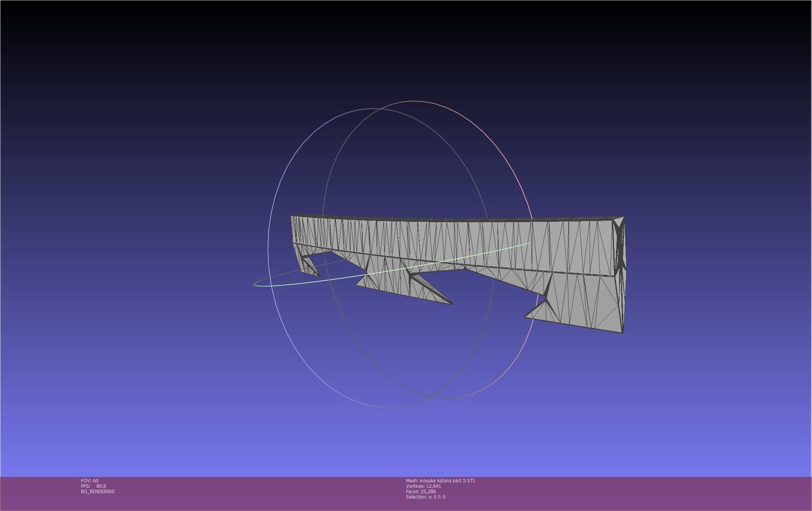Click the FOV: 60 readout

click(x=89, y=481)
